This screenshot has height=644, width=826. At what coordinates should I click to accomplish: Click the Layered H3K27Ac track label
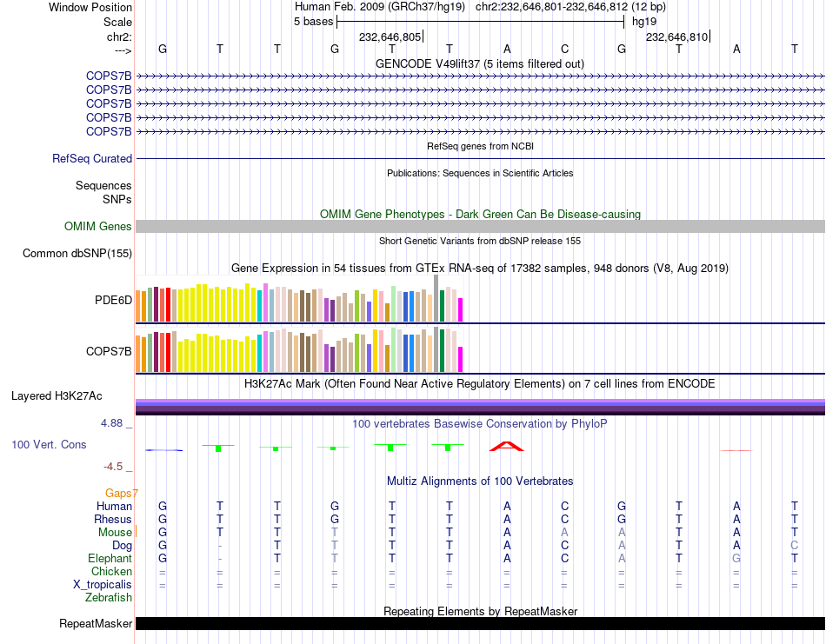click(x=57, y=396)
